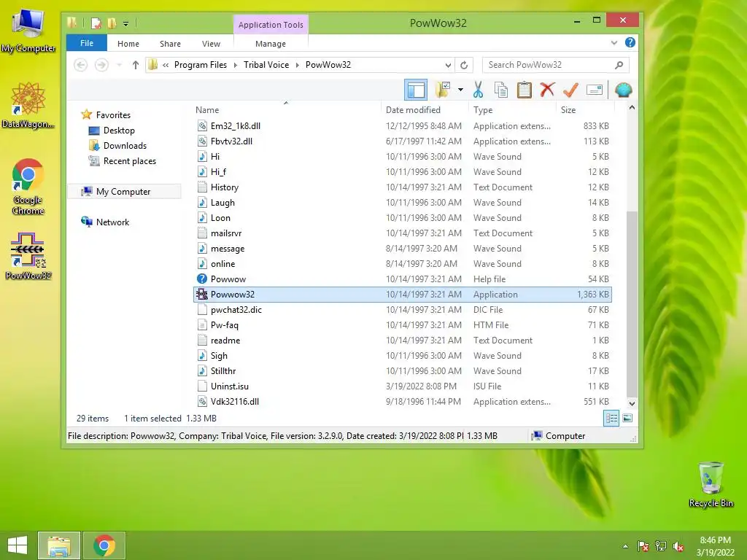Open Downloads in Favorites list
The image size is (747, 560).
click(x=125, y=146)
